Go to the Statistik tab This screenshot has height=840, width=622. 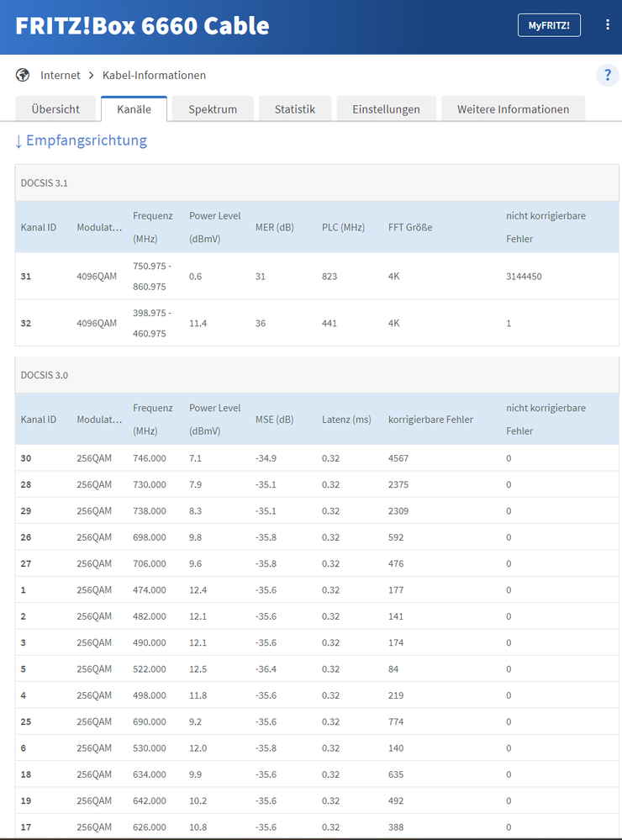[294, 109]
